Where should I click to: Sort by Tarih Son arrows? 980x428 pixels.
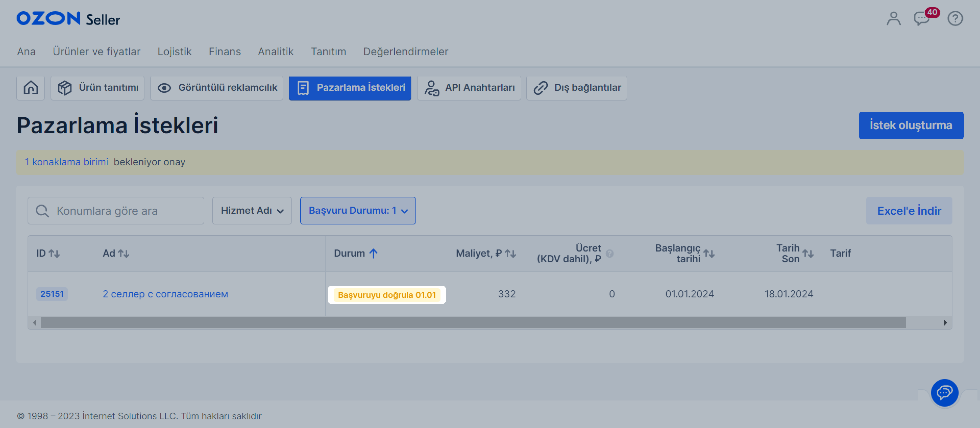point(808,253)
